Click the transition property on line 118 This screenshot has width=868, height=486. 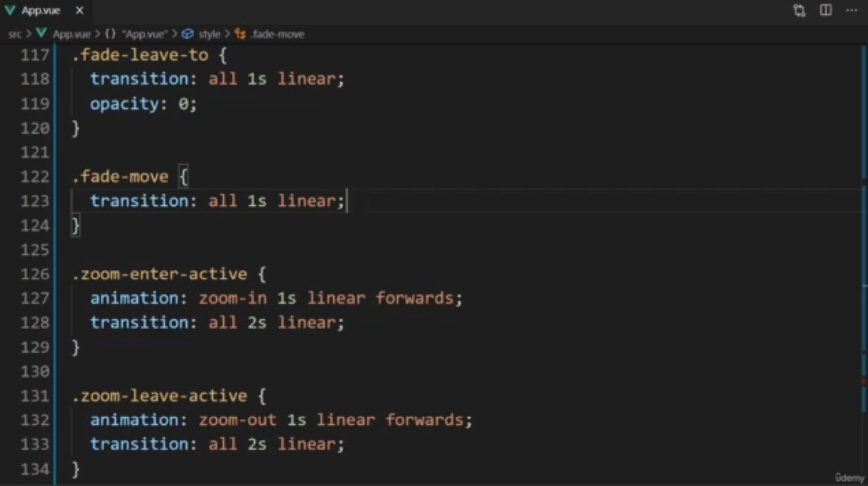139,79
